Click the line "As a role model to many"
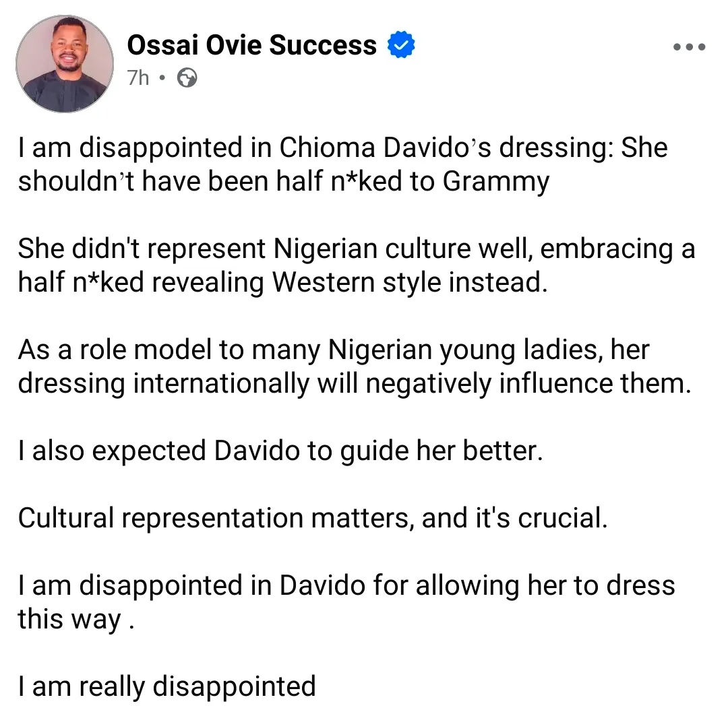 pos(333,350)
